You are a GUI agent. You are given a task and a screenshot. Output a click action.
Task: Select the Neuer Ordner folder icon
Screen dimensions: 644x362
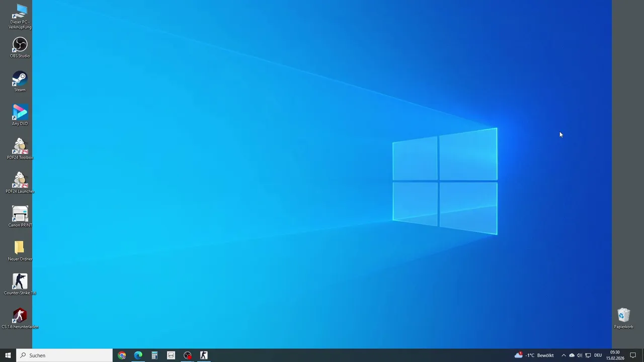point(20,251)
